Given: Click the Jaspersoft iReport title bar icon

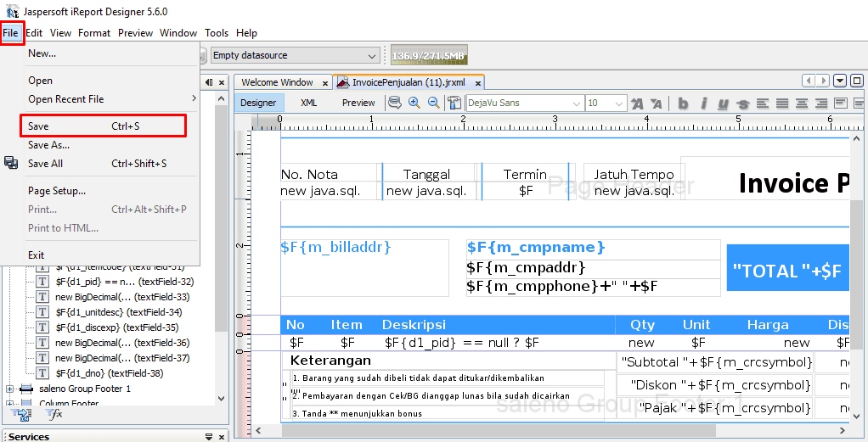Looking at the screenshot, I should click(12, 11).
